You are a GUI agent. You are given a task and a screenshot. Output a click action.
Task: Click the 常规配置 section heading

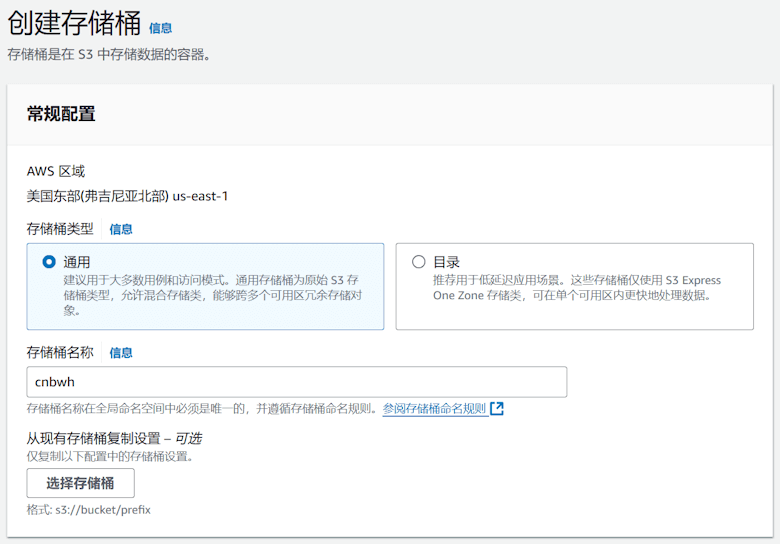pos(61,114)
